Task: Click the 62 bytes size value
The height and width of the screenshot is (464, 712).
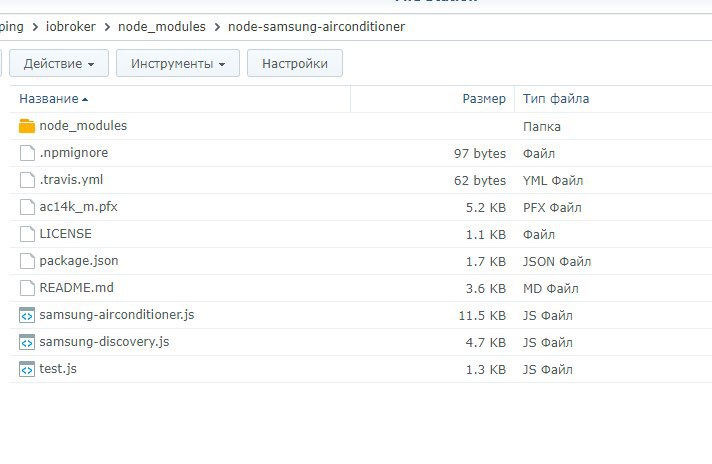Action: click(x=480, y=181)
